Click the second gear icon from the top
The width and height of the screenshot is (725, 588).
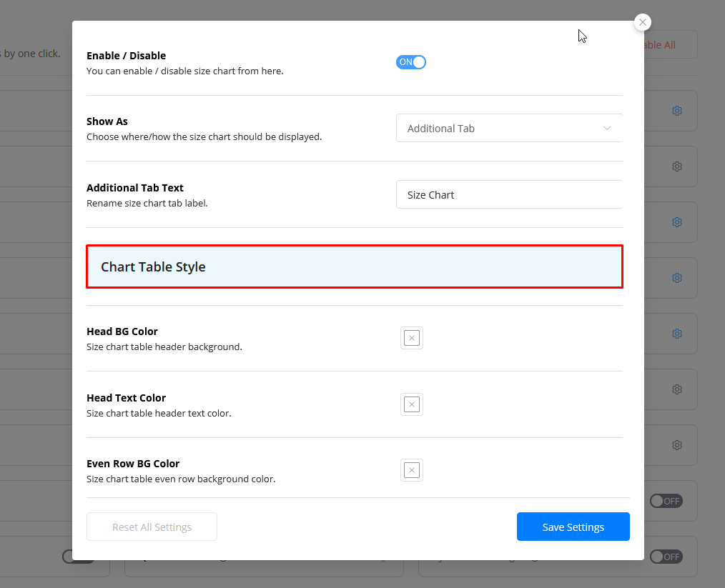(x=676, y=166)
